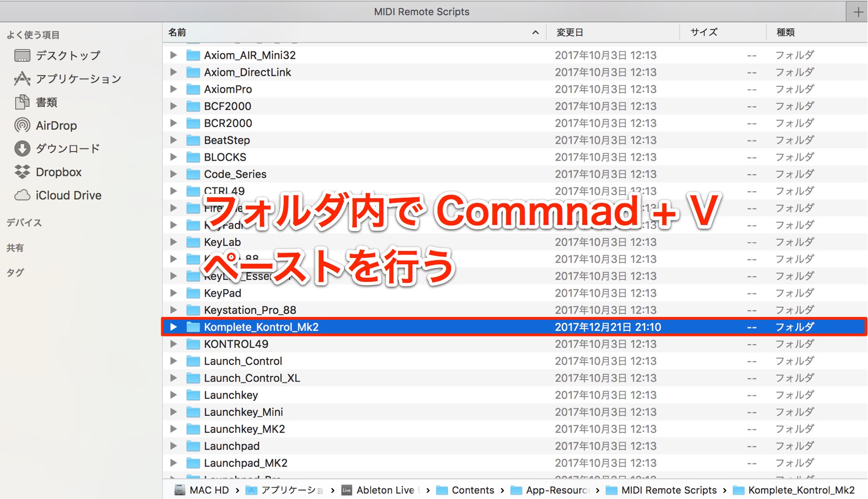
Task: Select the BLOCKS folder icon
Action: coord(193,157)
